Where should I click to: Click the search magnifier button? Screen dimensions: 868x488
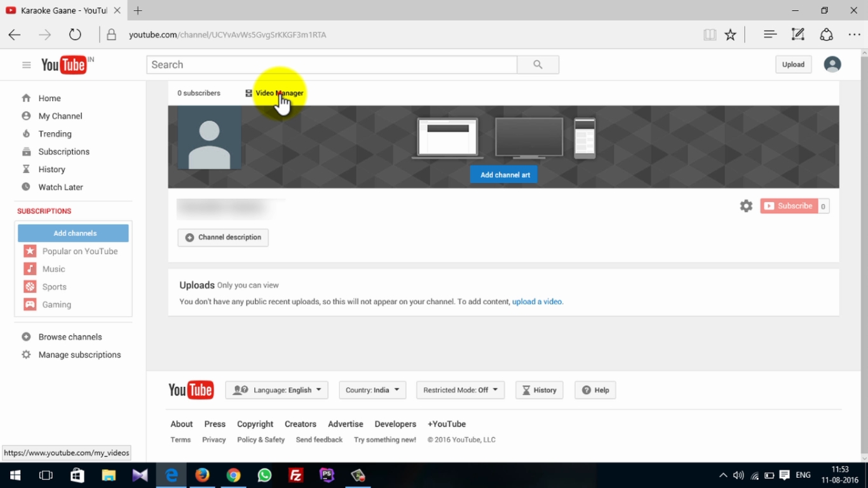538,64
